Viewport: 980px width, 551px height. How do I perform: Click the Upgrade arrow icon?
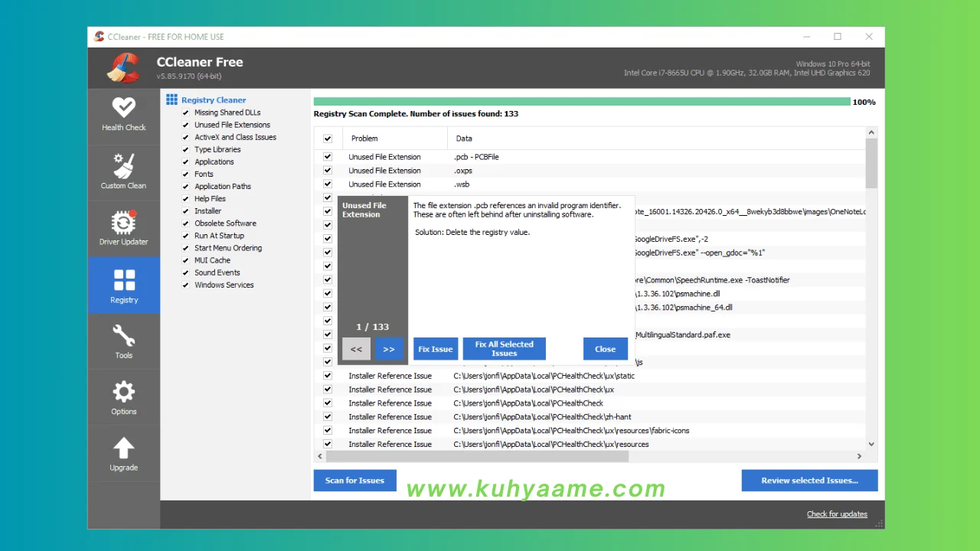coord(123,448)
